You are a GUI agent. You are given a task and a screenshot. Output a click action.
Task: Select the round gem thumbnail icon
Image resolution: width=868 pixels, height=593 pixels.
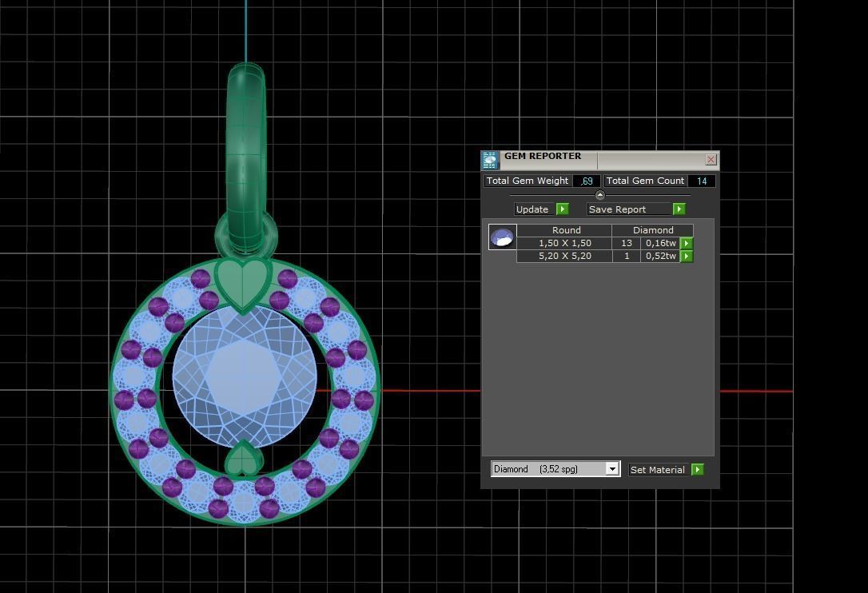tap(503, 237)
